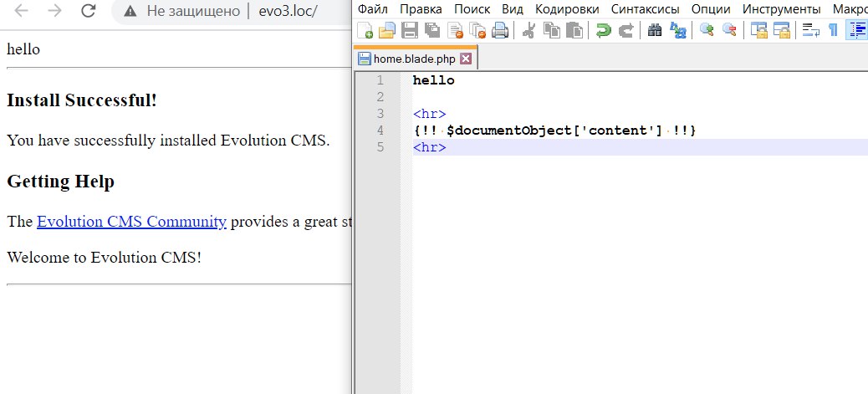The height and width of the screenshot is (394, 868).
Task: Toggle synchronized vertical scrolling
Action: pyautogui.click(x=758, y=30)
